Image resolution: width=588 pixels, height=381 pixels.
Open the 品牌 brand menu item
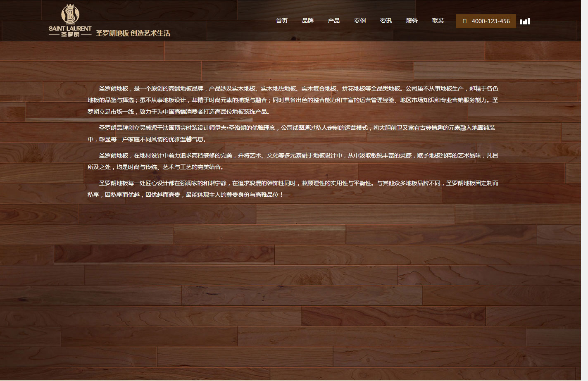point(308,21)
